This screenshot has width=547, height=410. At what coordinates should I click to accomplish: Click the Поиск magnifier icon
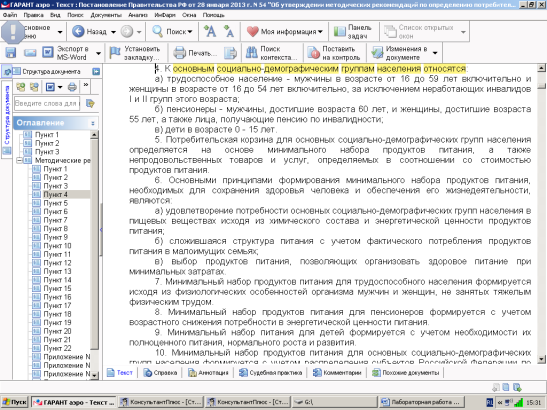(157, 31)
